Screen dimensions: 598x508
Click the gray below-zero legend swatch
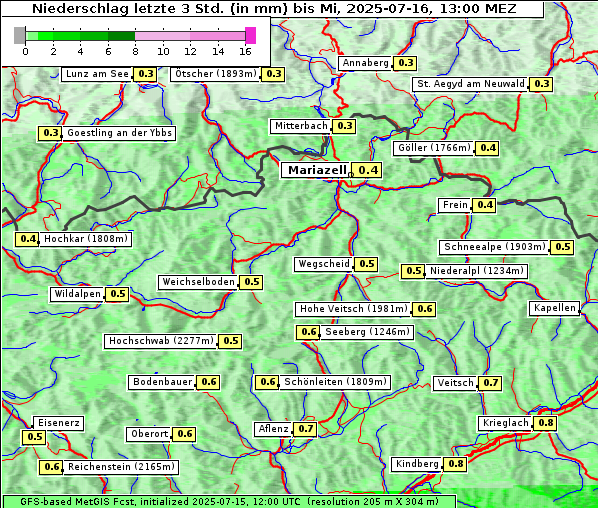pos(19,35)
